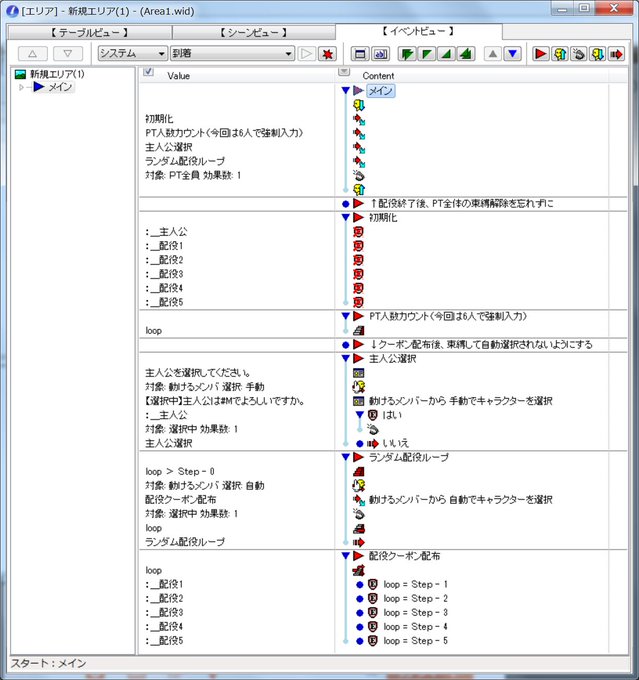Click the window layout icon in the toolbar
Viewport: 639px width, 680px height.
[x=360, y=54]
